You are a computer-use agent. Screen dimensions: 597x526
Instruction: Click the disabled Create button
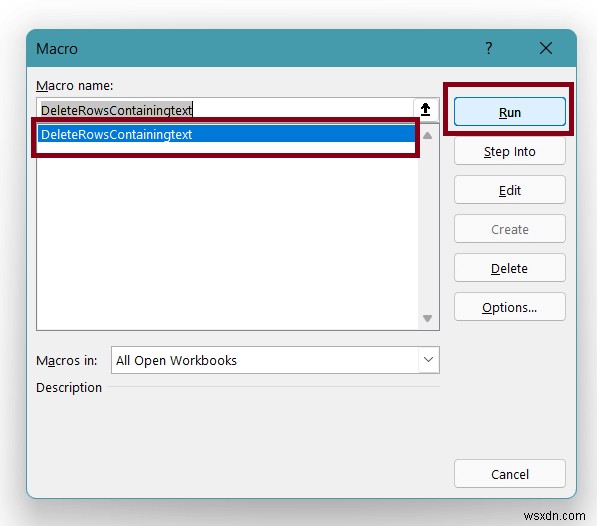(509, 229)
